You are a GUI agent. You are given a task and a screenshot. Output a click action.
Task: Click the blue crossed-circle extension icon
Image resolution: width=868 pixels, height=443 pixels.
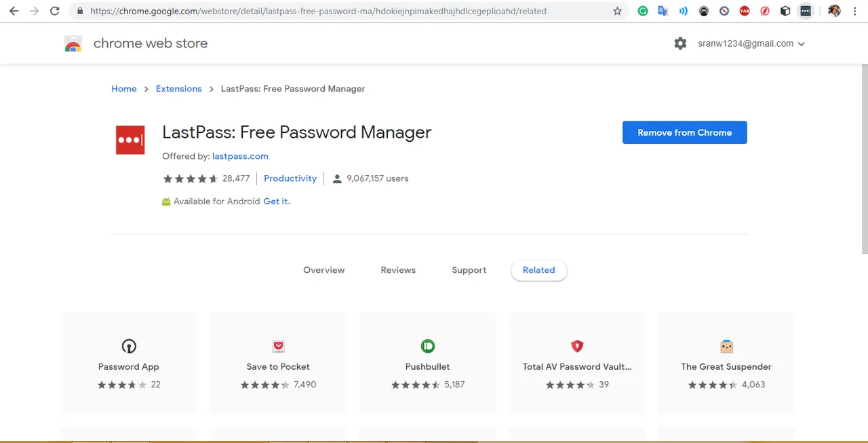coord(724,11)
